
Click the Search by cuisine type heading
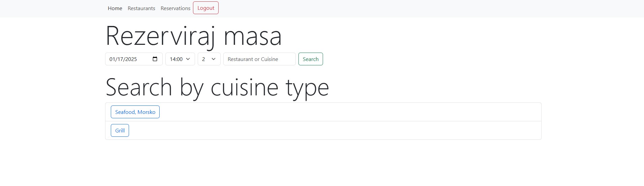[x=217, y=87]
